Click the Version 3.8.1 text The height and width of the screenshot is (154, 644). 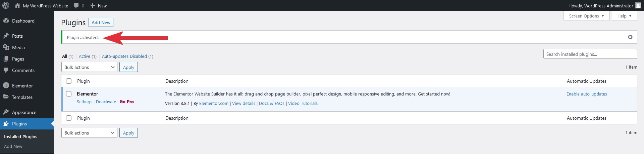coord(177,103)
